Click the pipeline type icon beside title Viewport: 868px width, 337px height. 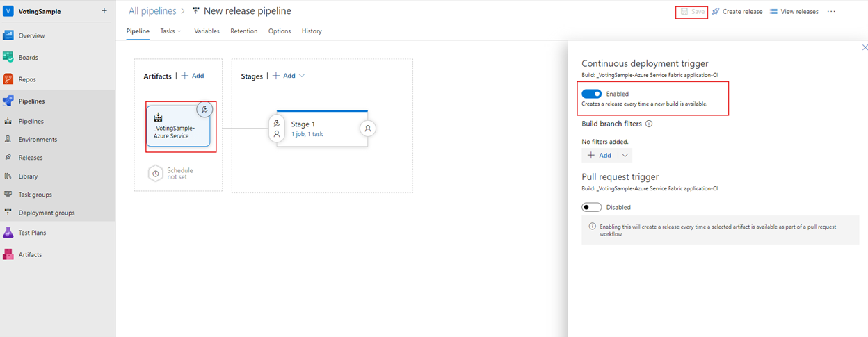click(x=196, y=11)
